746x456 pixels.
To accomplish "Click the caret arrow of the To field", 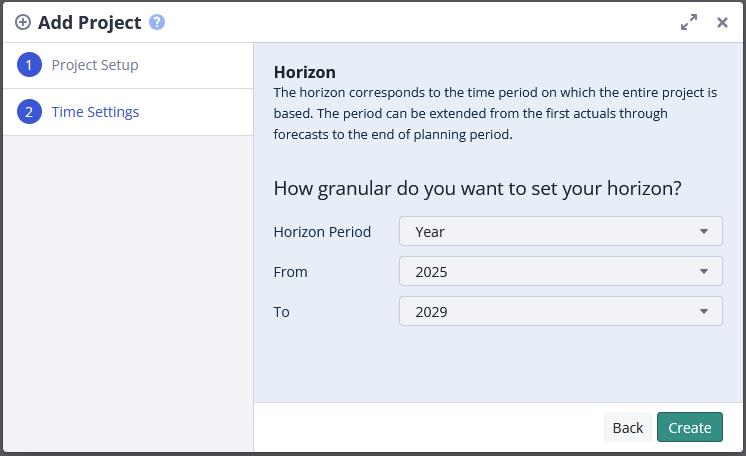I will tap(705, 311).
